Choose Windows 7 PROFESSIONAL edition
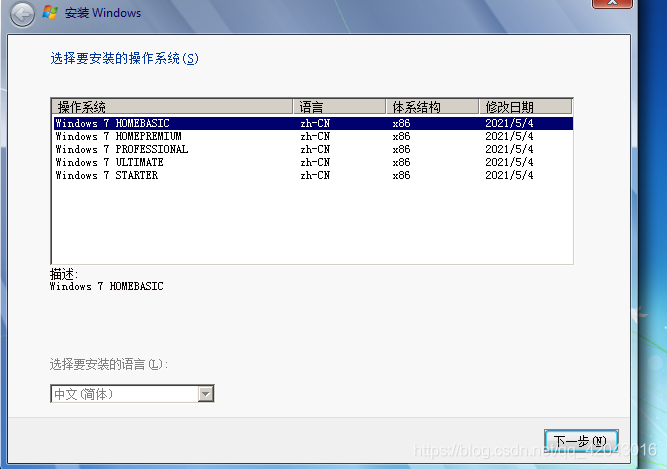Image resolution: width=667 pixels, height=469 pixels. [x=313, y=149]
